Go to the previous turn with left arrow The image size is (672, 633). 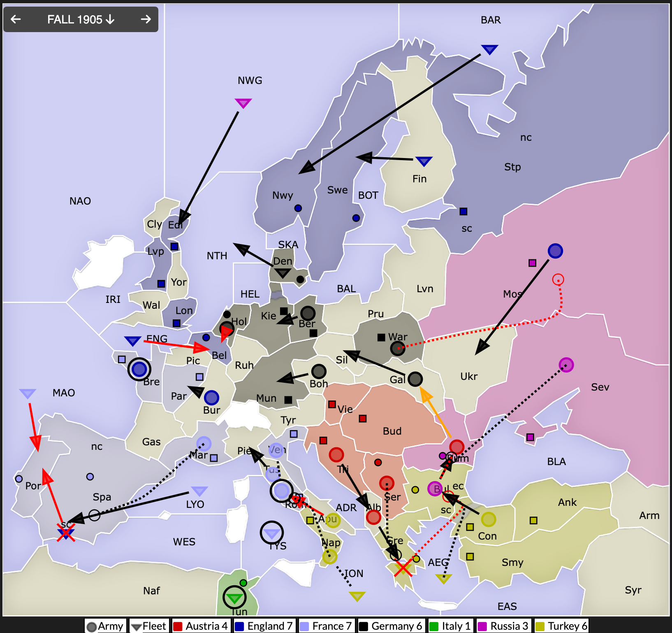[16, 19]
